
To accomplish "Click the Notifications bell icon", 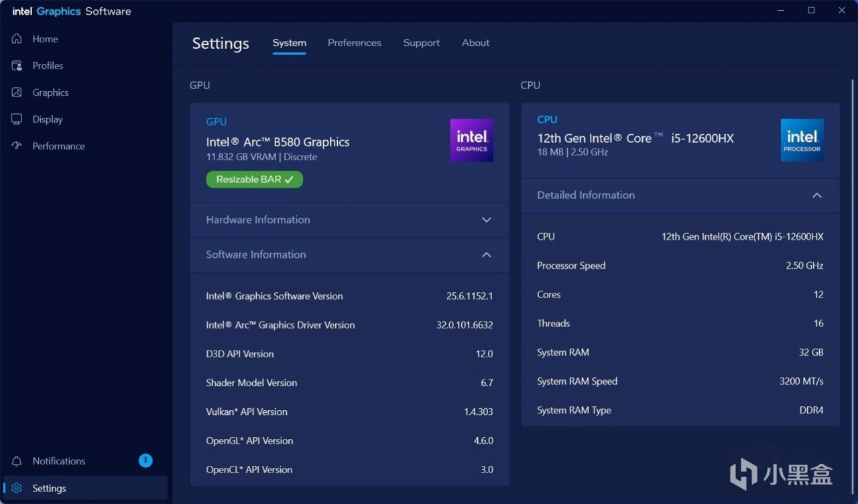I will click(17, 461).
